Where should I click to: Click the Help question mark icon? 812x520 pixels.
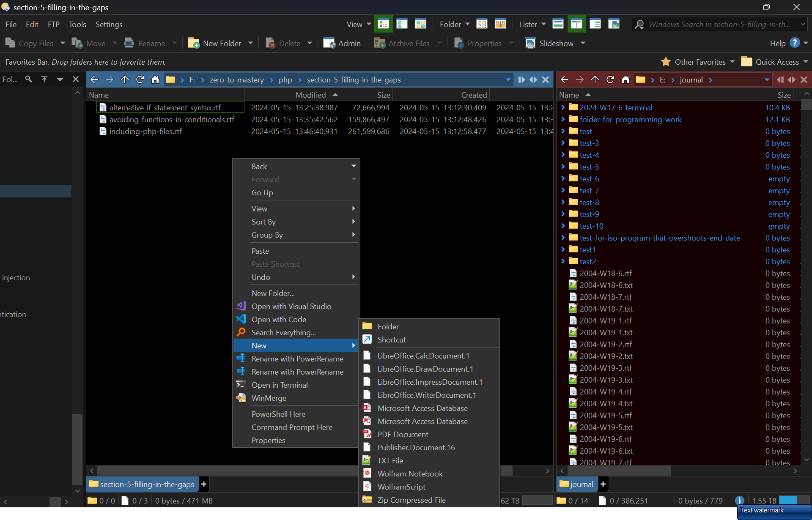(795, 43)
